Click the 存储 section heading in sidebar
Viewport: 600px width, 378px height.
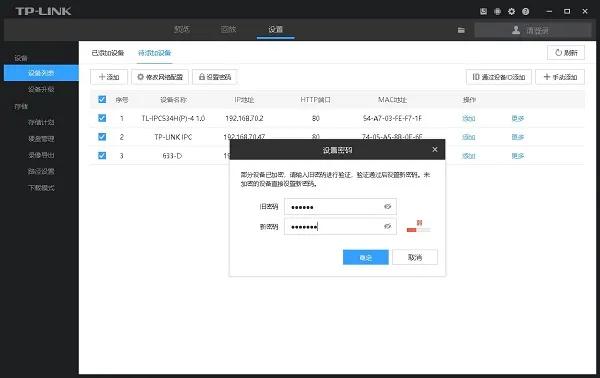[21, 106]
